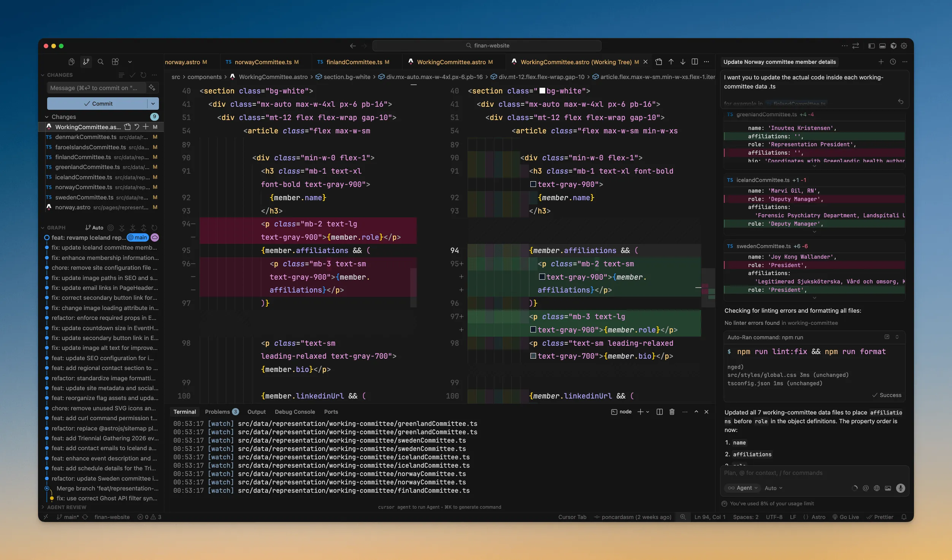Click the microphone icon in chat input

pyautogui.click(x=900, y=488)
